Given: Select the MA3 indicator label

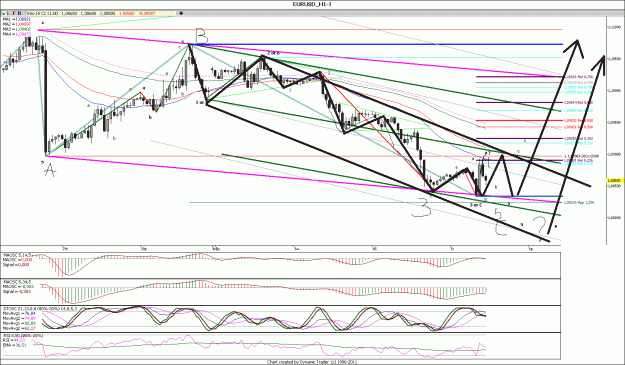Looking at the screenshot, I should 17,29.
